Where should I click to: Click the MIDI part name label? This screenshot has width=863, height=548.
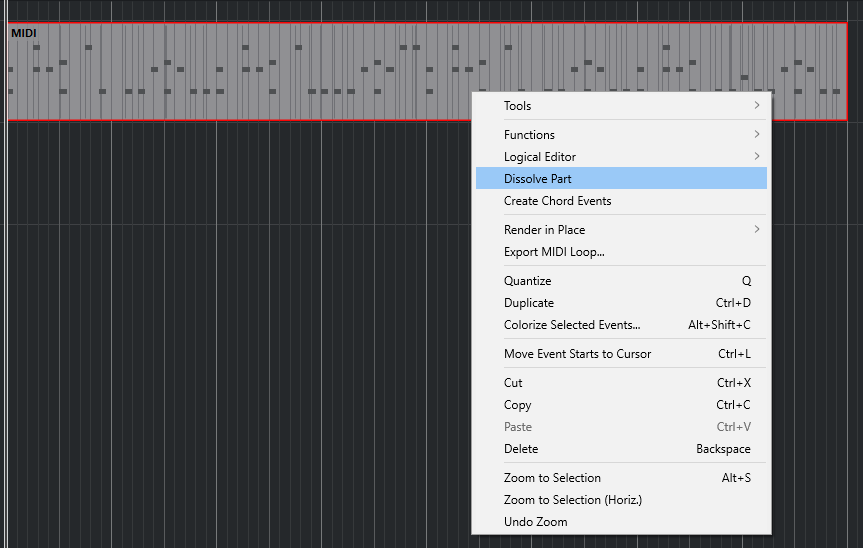(24, 33)
